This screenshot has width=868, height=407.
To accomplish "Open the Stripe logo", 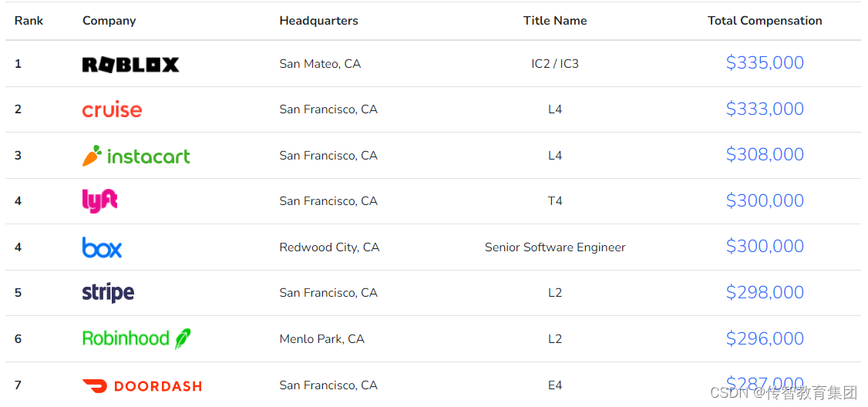I will click(x=108, y=293).
